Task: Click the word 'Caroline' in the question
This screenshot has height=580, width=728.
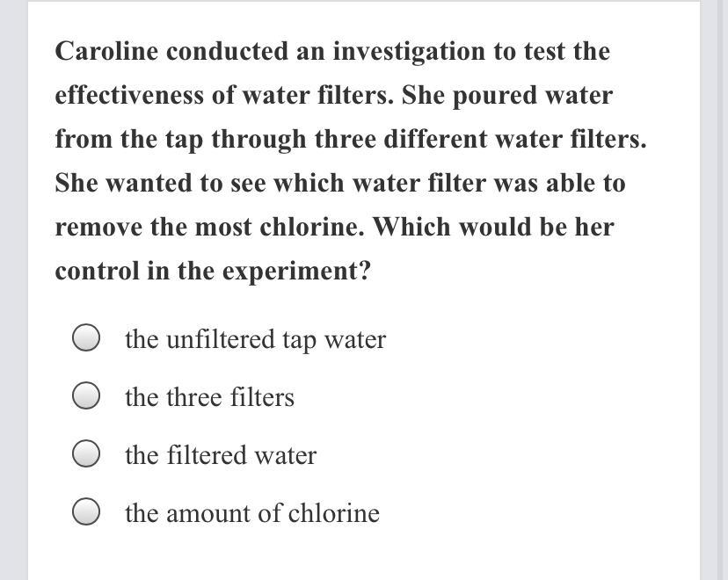Action: pyautogui.click(x=106, y=51)
